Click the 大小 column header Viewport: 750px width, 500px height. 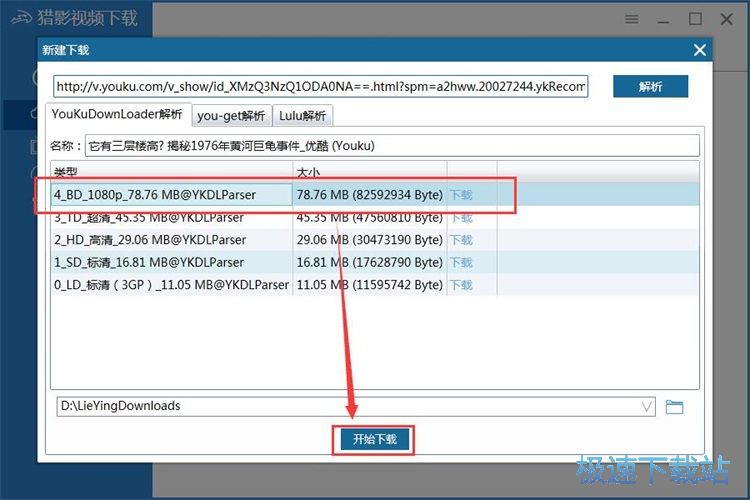(369, 172)
